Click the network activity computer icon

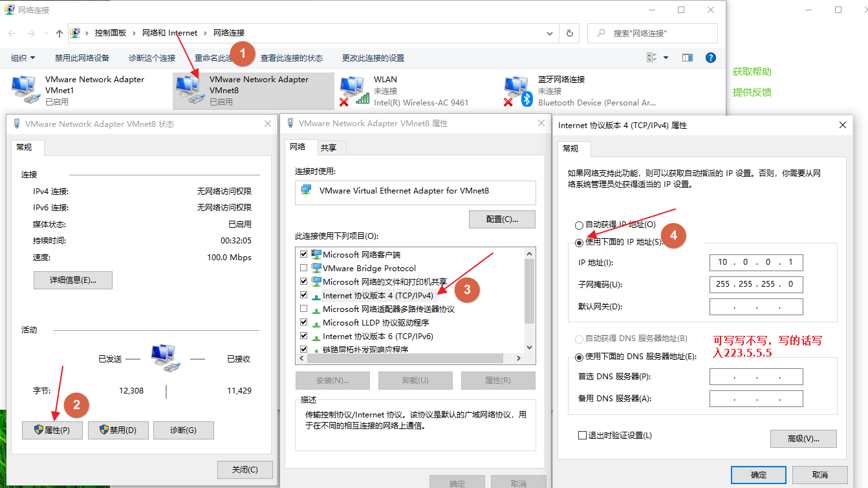tap(165, 358)
